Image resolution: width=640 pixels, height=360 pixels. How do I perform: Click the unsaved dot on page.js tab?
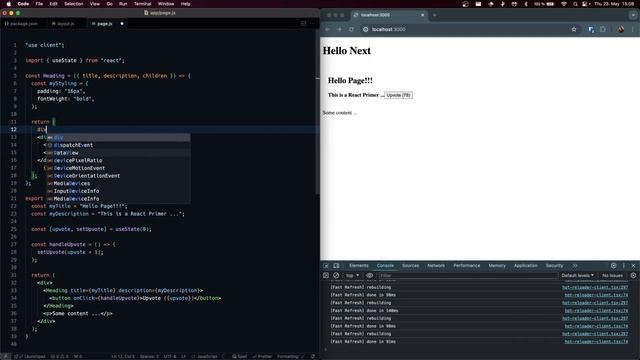pos(122,24)
